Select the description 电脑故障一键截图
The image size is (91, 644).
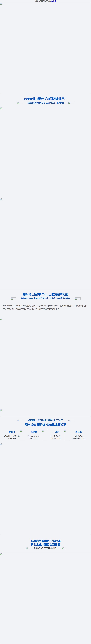11,437
